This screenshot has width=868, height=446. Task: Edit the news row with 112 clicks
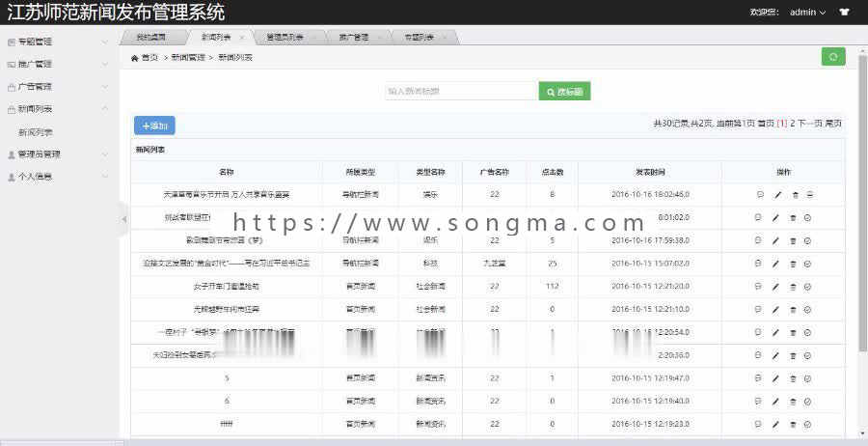coord(775,287)
